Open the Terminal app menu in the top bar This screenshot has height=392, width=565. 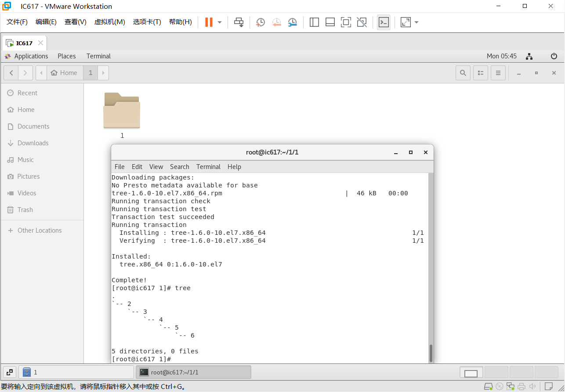pos(98,56)
